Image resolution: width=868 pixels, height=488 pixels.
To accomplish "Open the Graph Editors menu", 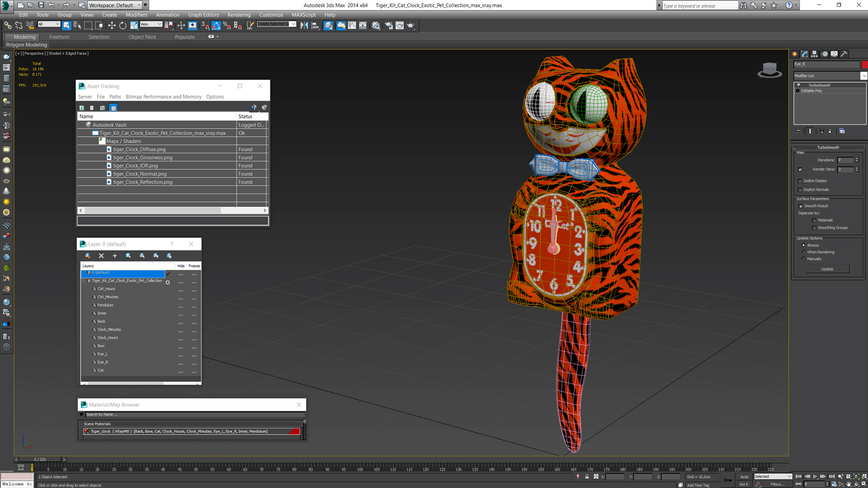I will [x=203, y=15].
